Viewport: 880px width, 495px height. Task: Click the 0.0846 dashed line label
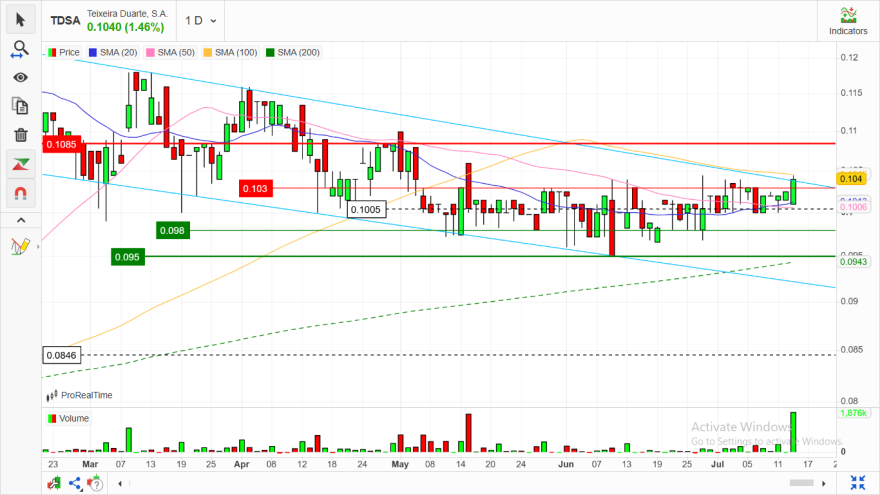(x=62, y=355)
